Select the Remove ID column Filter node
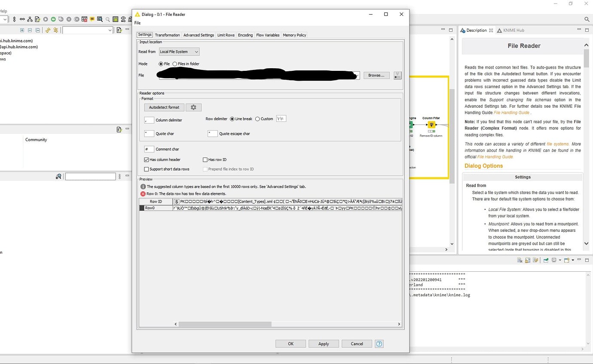 point(431,124)
